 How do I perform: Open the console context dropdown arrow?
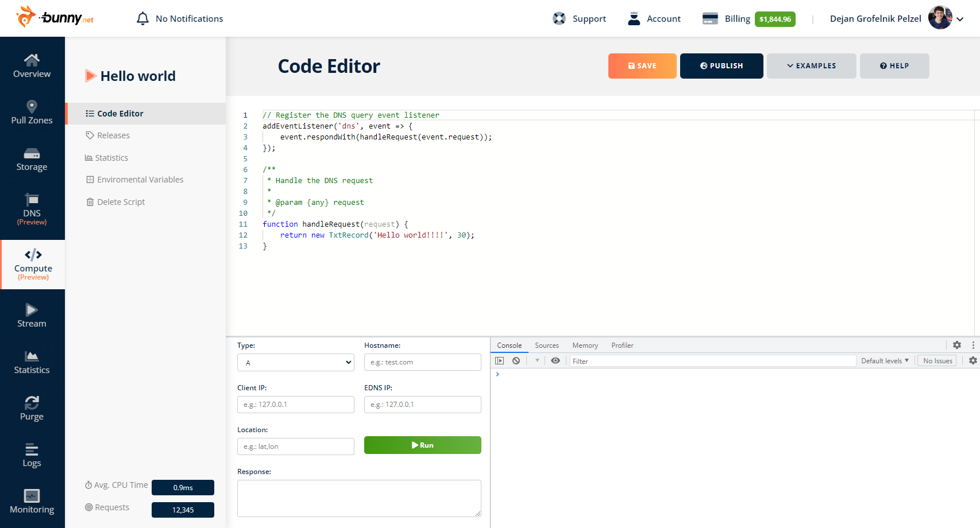pyautogui.click(x=537, y=360)
